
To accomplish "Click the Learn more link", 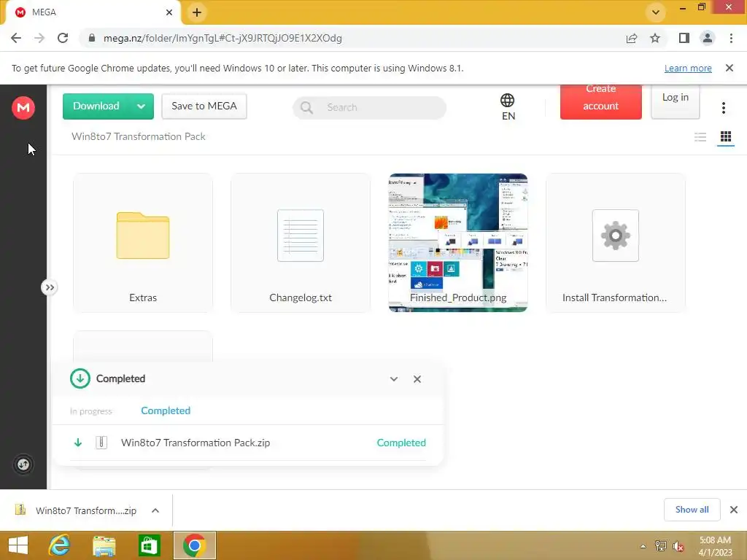I will click(x=688, y=68).
